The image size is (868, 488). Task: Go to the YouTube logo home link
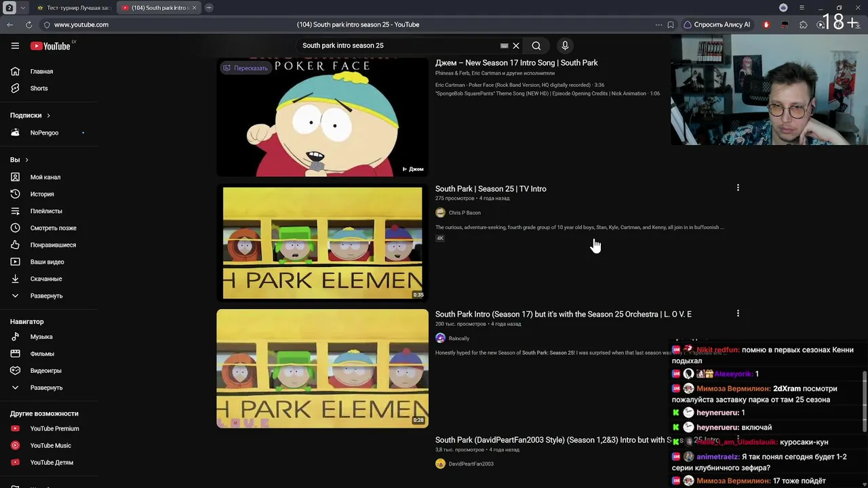click(x=51, y=46)
